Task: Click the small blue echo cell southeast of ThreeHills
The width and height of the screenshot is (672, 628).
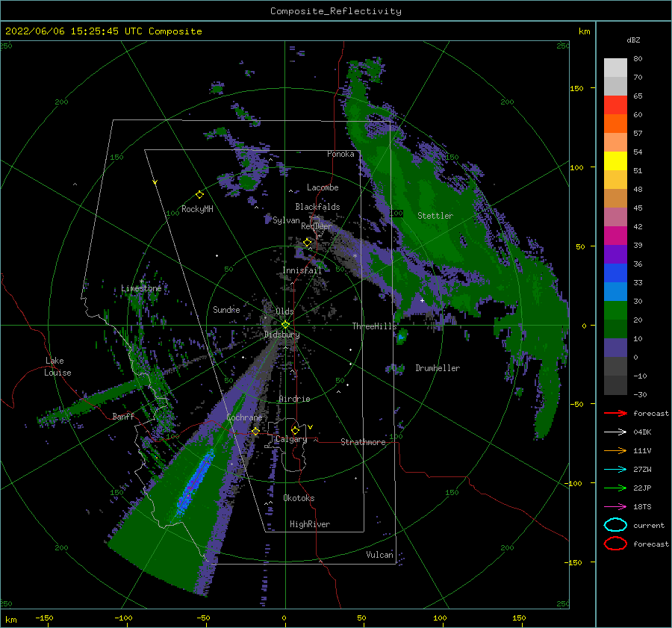Action: (401, 338)
